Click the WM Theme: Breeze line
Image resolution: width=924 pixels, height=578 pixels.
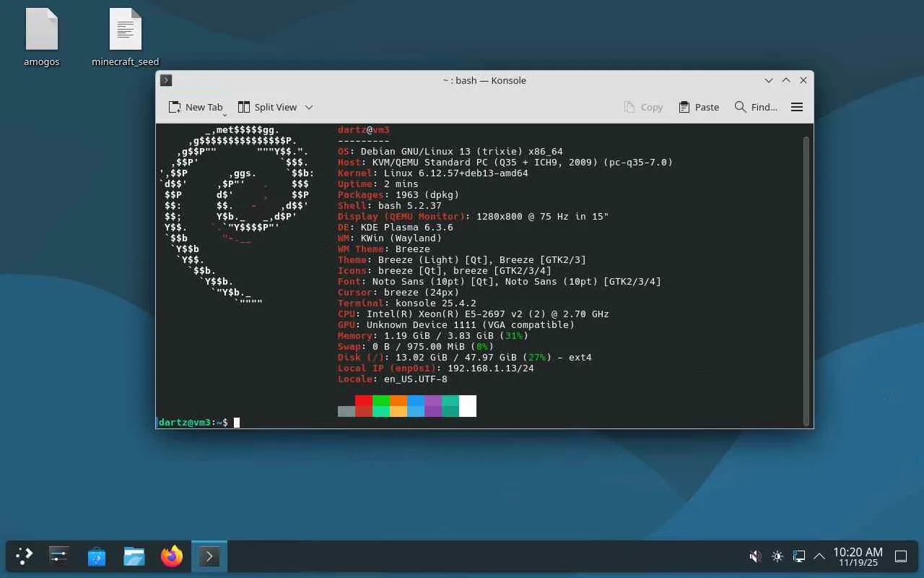[x=384, y=249]
